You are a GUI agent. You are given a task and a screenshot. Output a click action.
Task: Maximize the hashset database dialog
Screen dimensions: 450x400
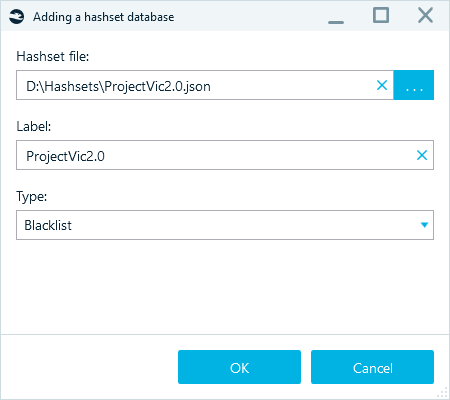[381, 15]
